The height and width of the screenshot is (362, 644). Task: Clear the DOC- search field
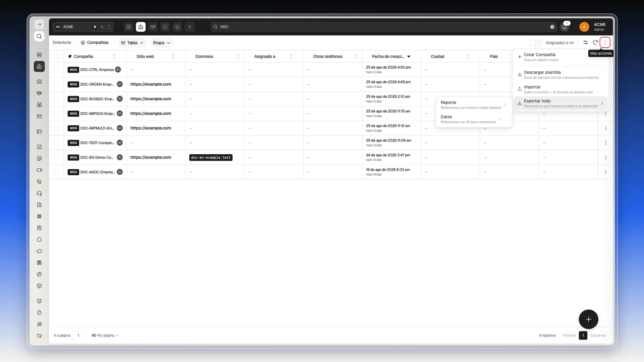pos(552,27)
